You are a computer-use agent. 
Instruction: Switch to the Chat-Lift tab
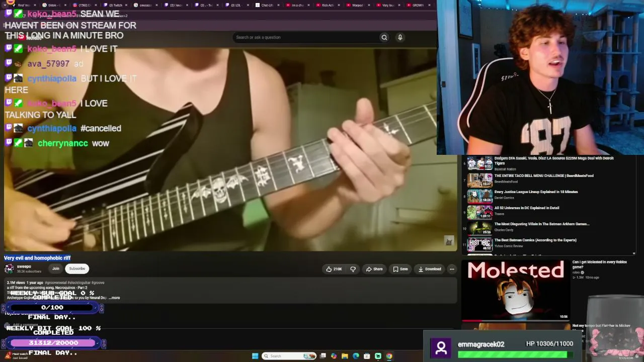tap(267, 5)
